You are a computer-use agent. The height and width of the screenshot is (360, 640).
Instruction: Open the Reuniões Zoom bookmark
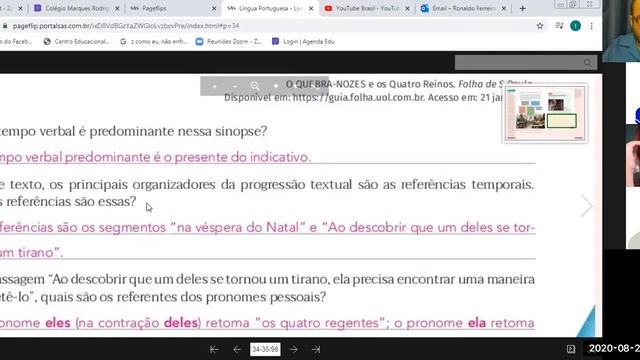tap(229, 41)
